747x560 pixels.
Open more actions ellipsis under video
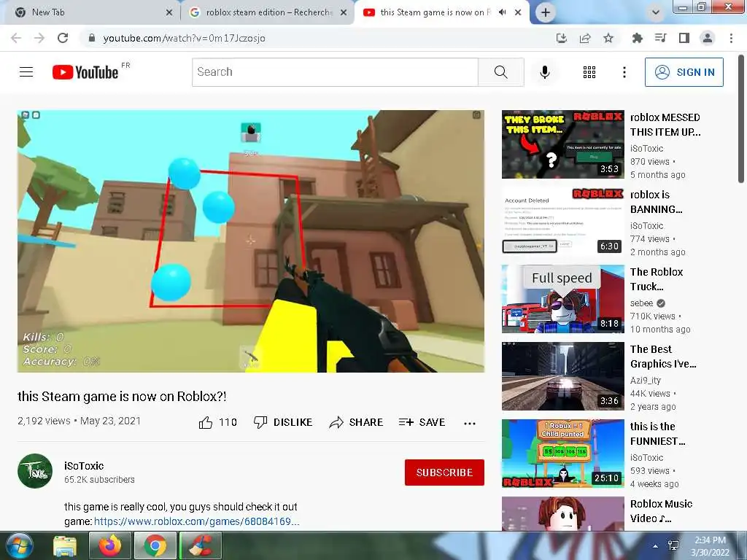coord(469,424)
